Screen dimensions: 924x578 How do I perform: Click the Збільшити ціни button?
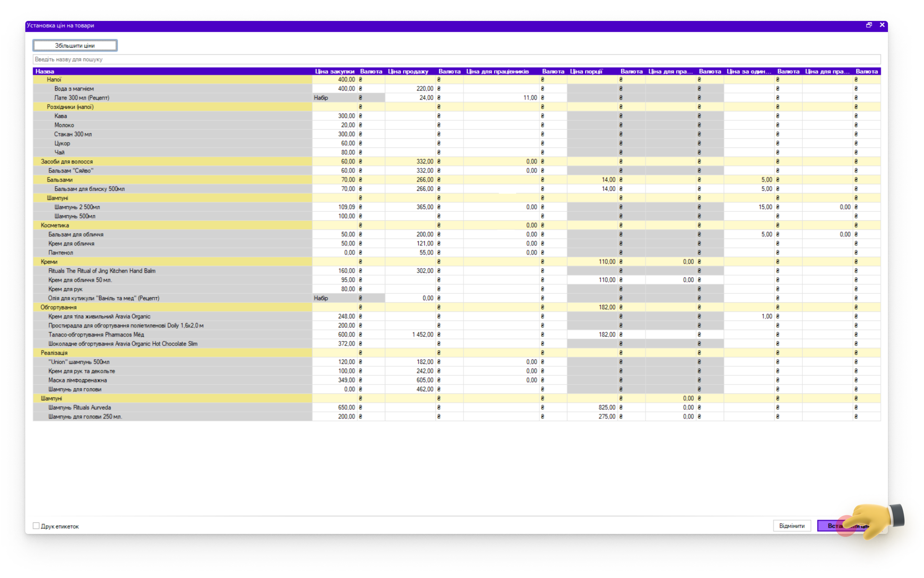coord(75,46)
